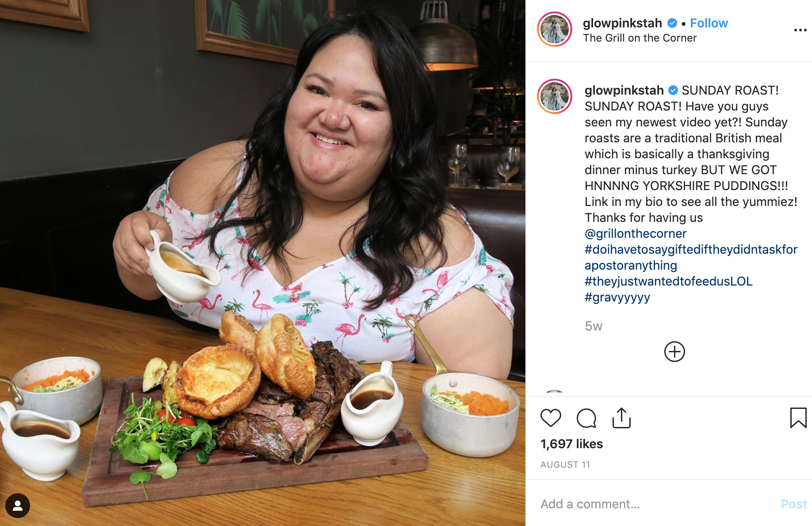Open The Grill on the Corner location
The image size is (812, 526).
click(x=640, y=38)
